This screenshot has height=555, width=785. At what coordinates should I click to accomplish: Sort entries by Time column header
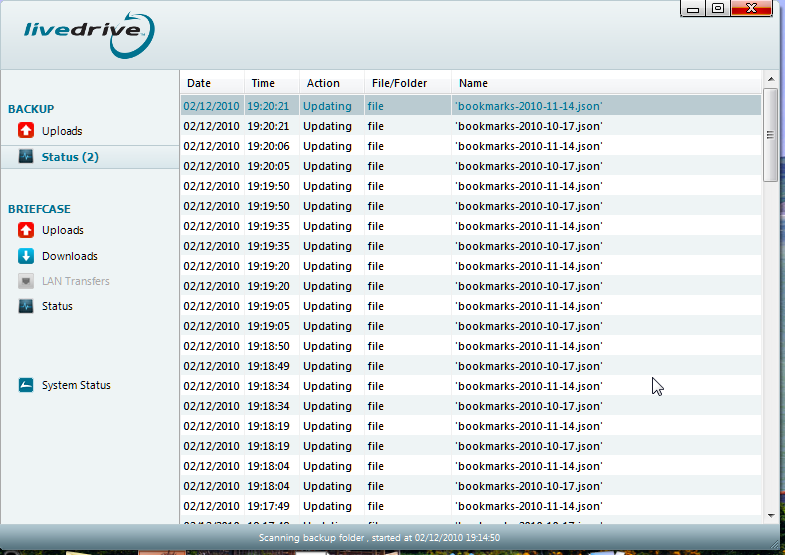coord(263,83)
